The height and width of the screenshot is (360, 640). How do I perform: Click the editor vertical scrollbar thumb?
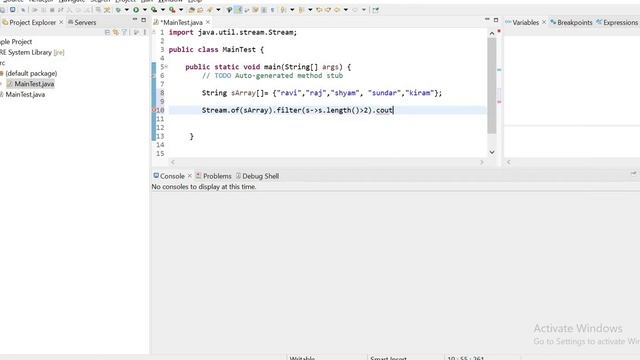[492, 86]
